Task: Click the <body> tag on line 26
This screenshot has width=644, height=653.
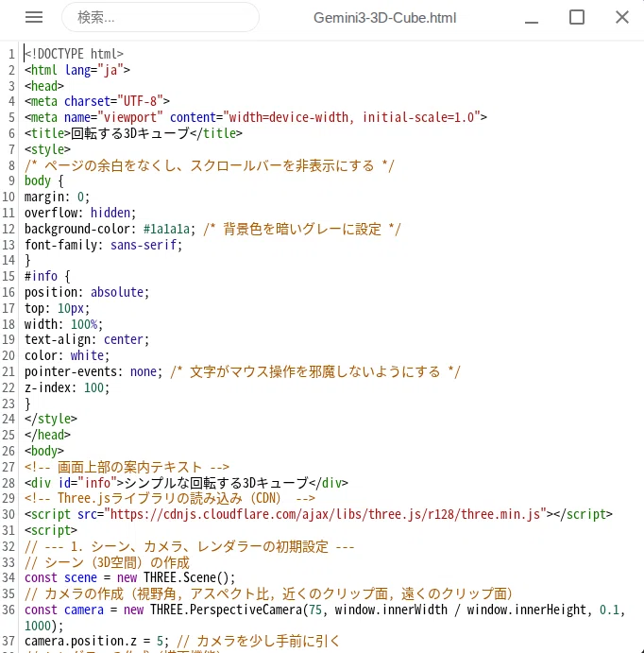Action: pos(44,451)
